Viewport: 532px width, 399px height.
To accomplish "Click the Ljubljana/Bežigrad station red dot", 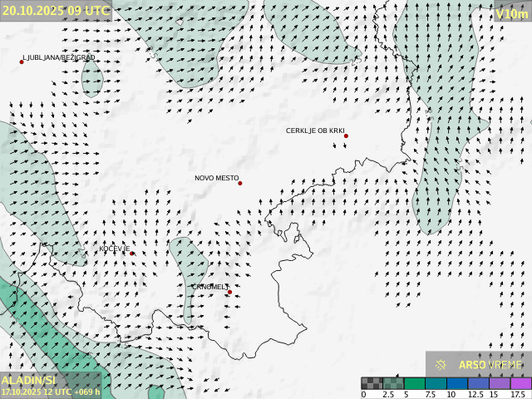I will (x=22, y=62).
